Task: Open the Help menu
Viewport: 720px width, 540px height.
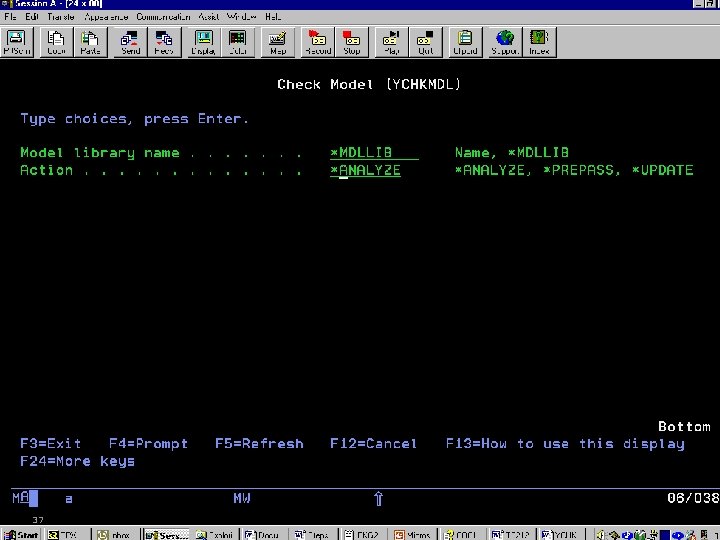Action: point(273,17)
